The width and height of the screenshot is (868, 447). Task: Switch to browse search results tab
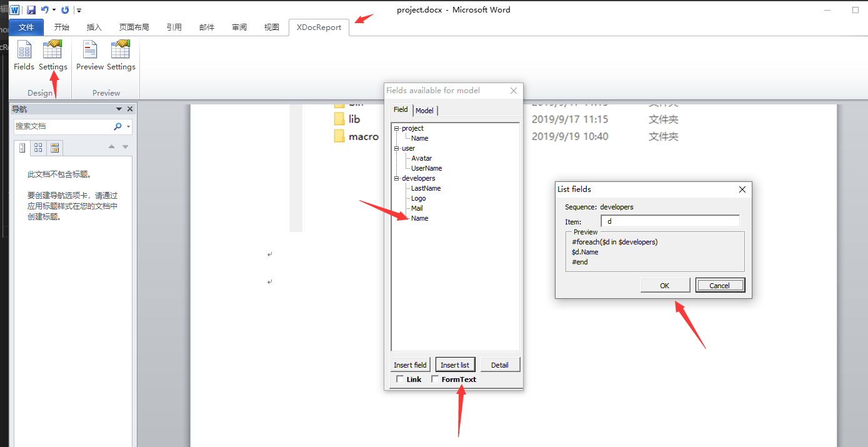(55, 148)
